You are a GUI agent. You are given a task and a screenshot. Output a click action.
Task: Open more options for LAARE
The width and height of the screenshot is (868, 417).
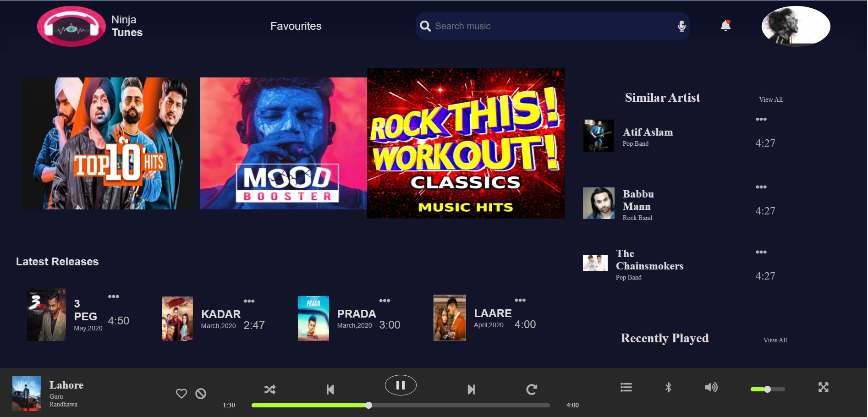pos(520,300)
